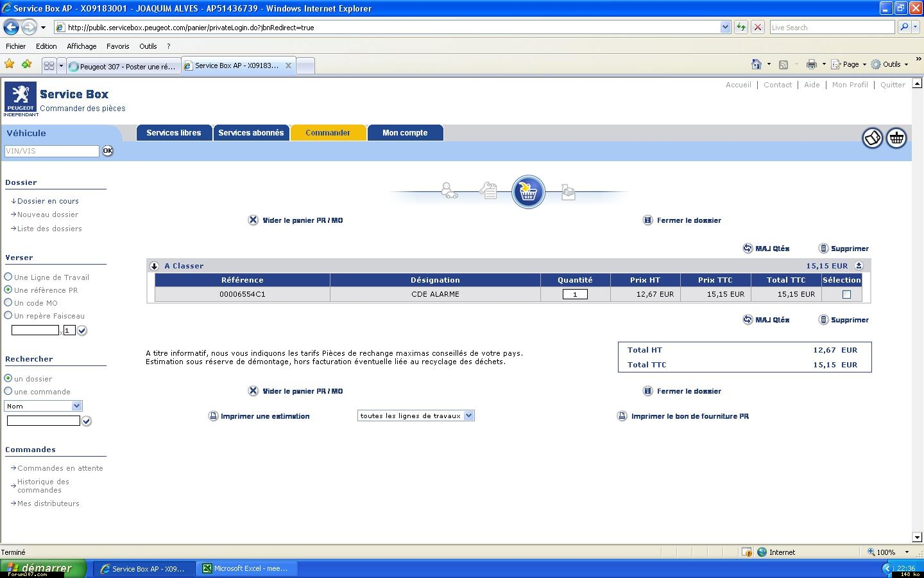This screenshot has height=578, width=924.
Task: Click the IE Home toolbar icon
Action: click(x=757, y=64)
